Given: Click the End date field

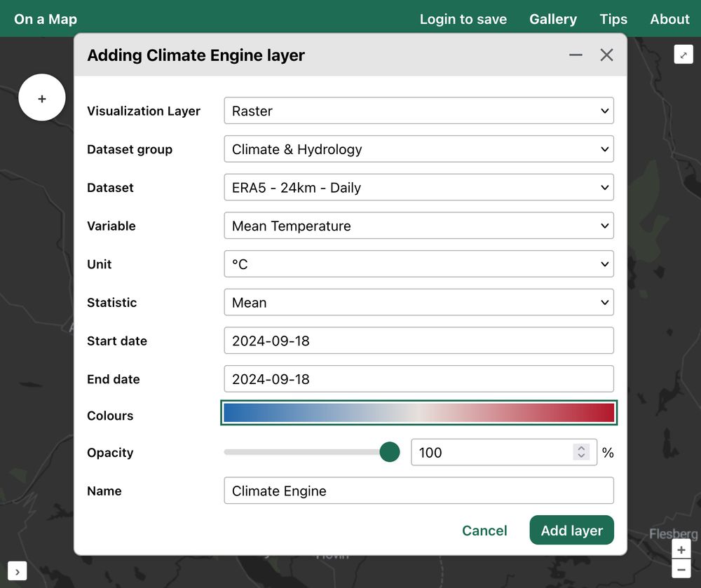Looking at the screenshot, I should (418, 379).
